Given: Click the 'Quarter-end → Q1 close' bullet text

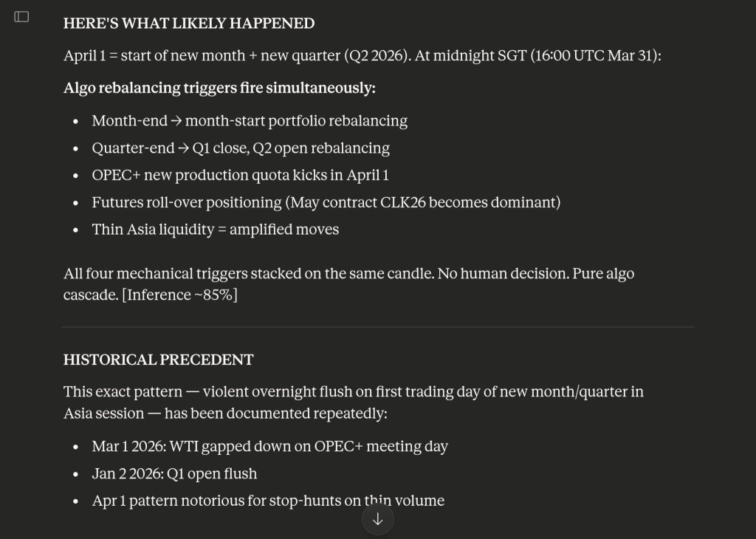Looking at the screenshot, I should click(x=241, y=148).
